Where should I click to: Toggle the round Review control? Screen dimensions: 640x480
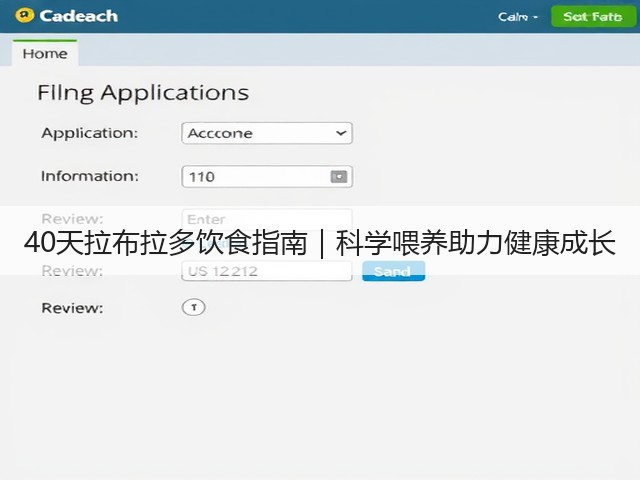[x=193, y=307]
